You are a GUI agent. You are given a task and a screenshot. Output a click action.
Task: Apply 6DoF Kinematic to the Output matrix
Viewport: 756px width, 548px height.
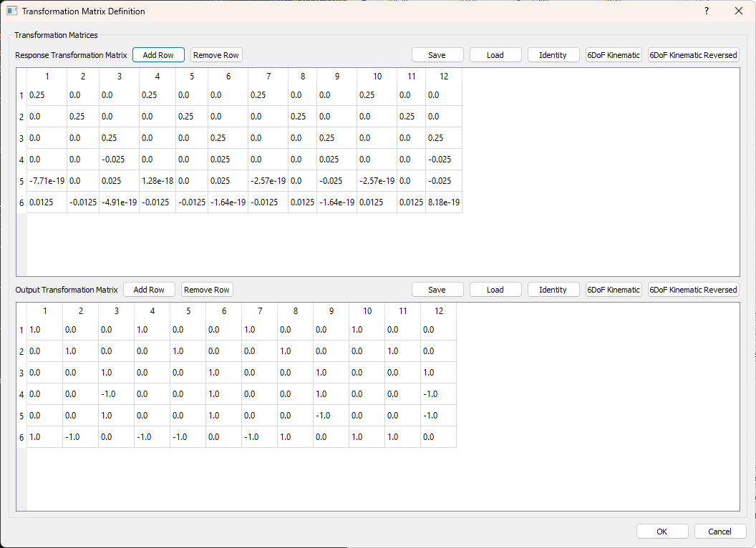[x=613, y=290]
